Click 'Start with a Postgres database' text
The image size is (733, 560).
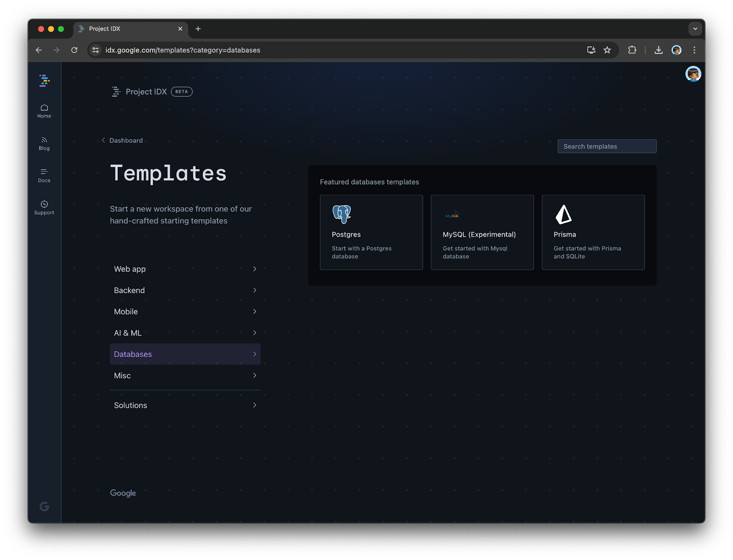361,253
